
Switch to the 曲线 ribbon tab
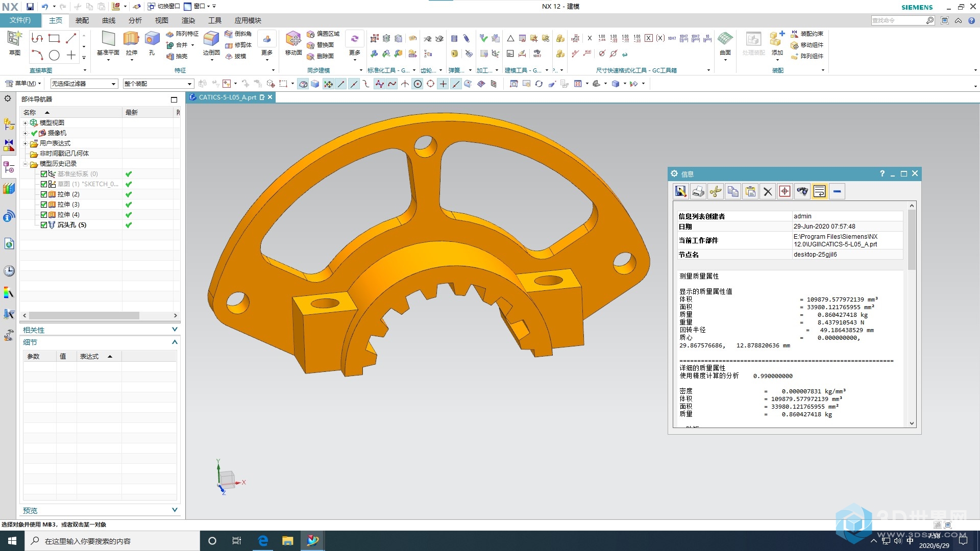(109, 20)
